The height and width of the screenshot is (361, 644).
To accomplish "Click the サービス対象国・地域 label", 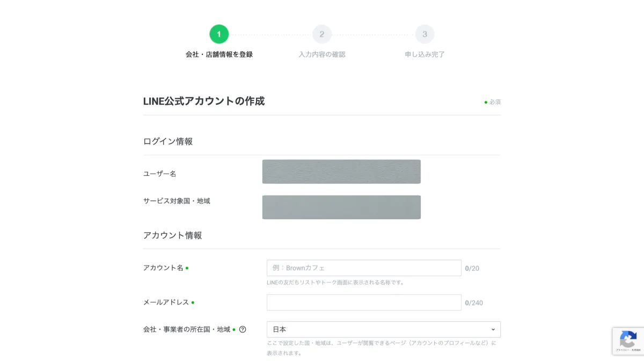I will click(x=177, y=201).
